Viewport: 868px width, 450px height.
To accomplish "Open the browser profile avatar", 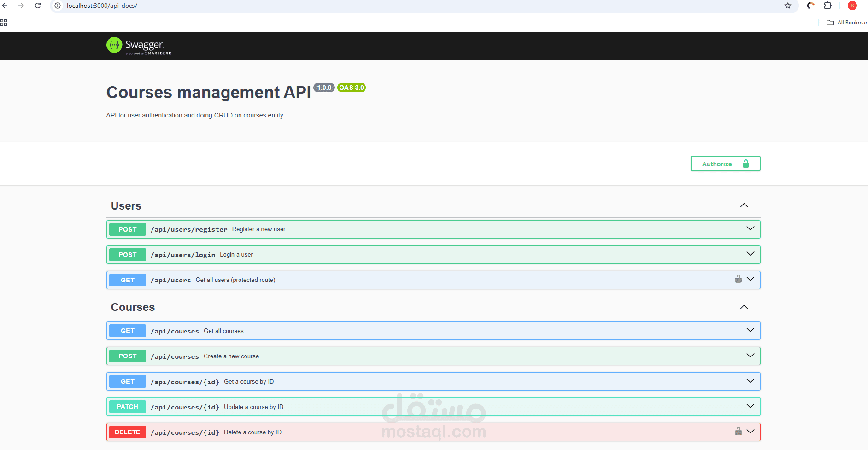I will click(x=852, y=6).
